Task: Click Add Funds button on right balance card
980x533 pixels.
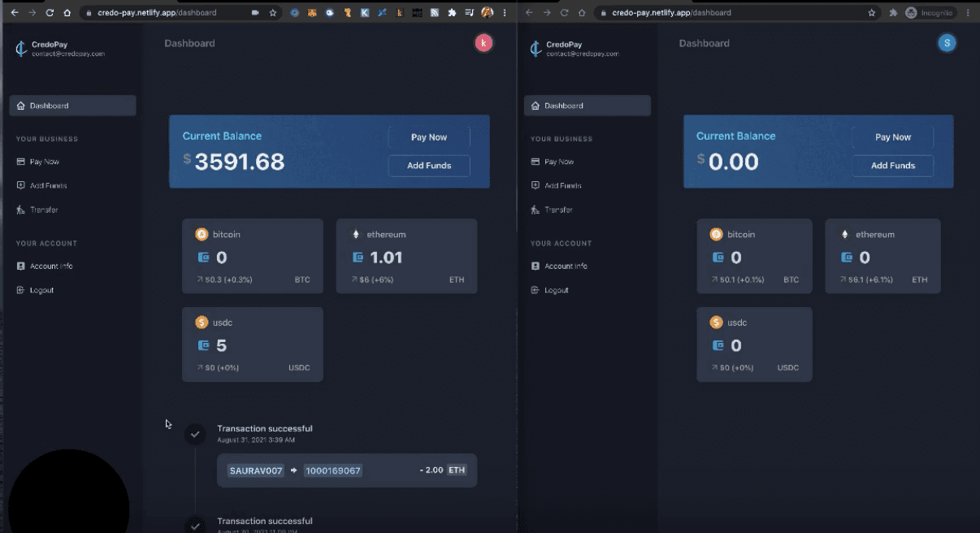Action: point(893,166)
